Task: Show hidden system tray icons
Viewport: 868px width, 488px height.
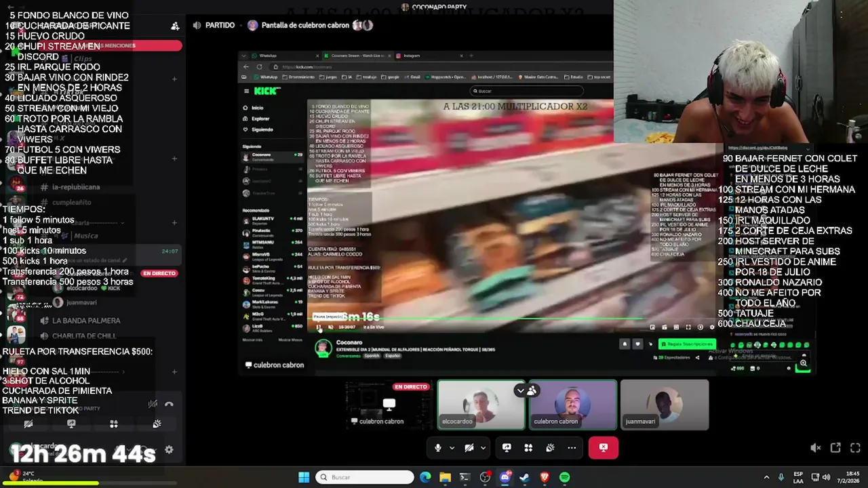Action: (766, 477)
